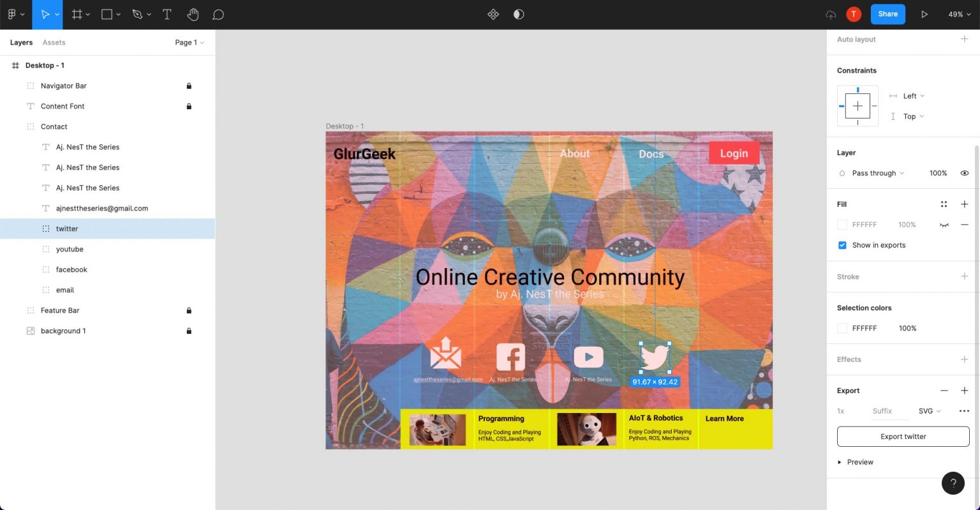
Task: Select the Comment tool
Action: [218, 14]
